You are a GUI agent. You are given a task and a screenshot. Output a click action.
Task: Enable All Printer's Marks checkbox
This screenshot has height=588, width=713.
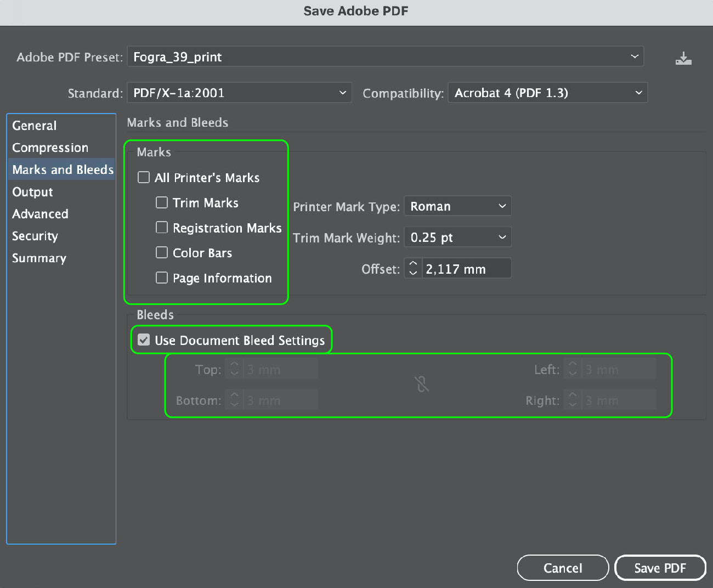pyautogui.click(x=144, y=177)
